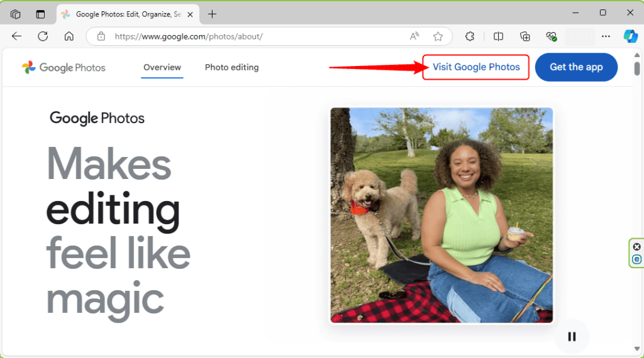Screen dimensions: 644x358
Task: Start Read aloud from address bar icon
Action: tap(414, 36)
